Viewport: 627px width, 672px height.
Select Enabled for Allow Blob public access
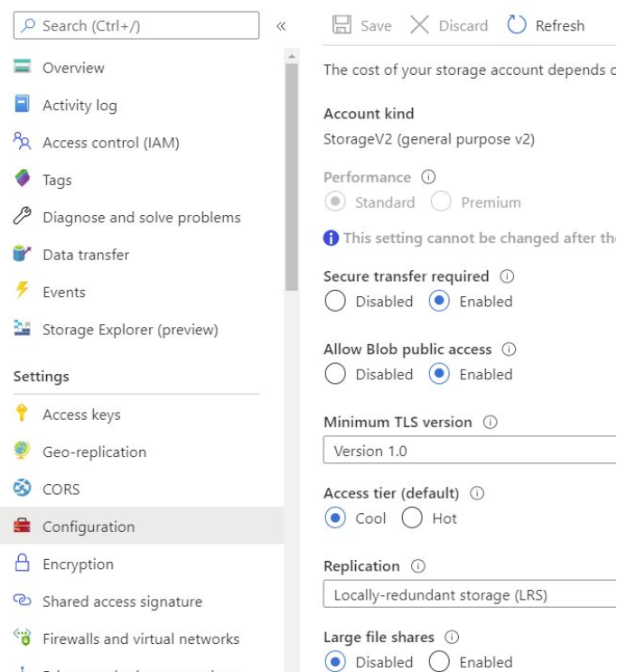pos(439,374)
